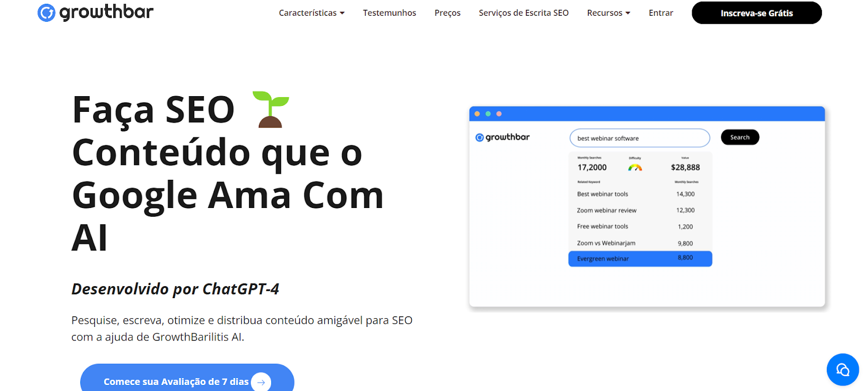868x391 pixels.
Task: Click the best webinar software search field
Action: [640, 138]
